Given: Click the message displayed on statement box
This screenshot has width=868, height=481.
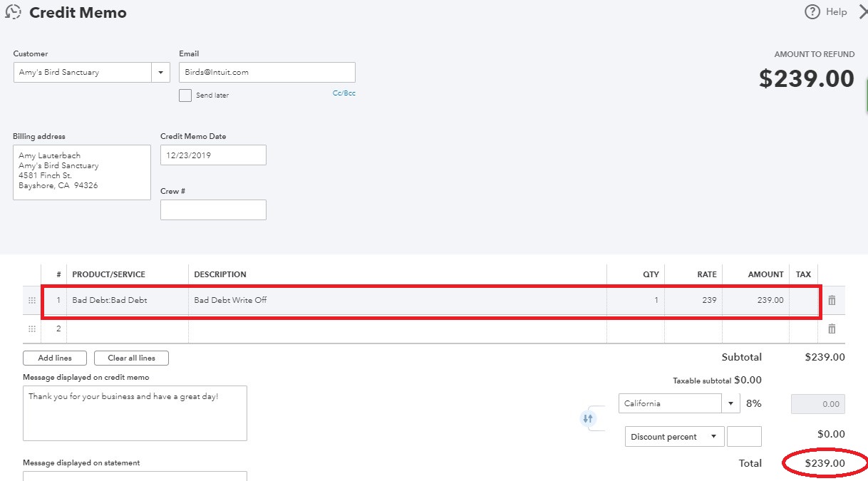Looking at the screenshot, I should point(135,476).
